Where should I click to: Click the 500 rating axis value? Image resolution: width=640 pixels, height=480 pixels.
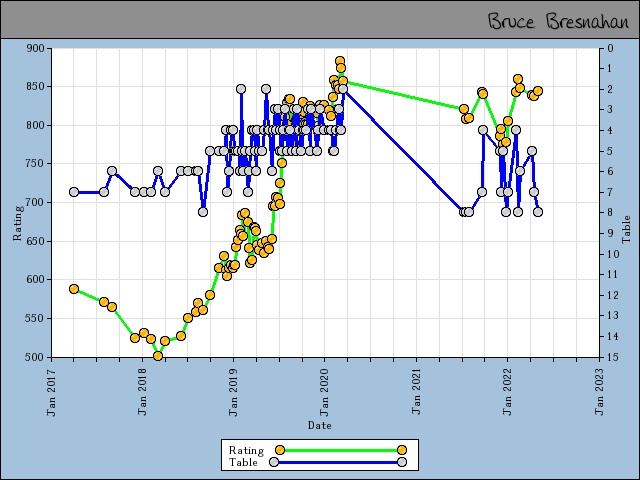point(35,357)
